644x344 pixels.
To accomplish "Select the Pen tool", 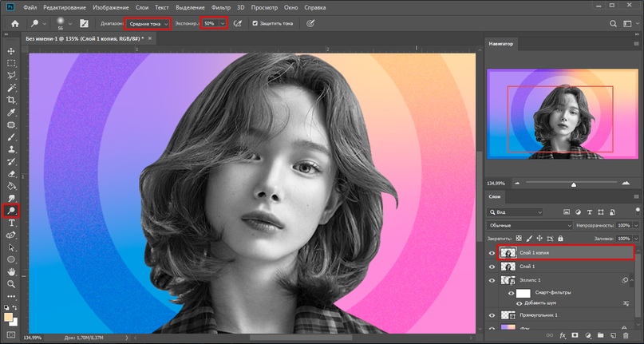I will click(11, 235).
